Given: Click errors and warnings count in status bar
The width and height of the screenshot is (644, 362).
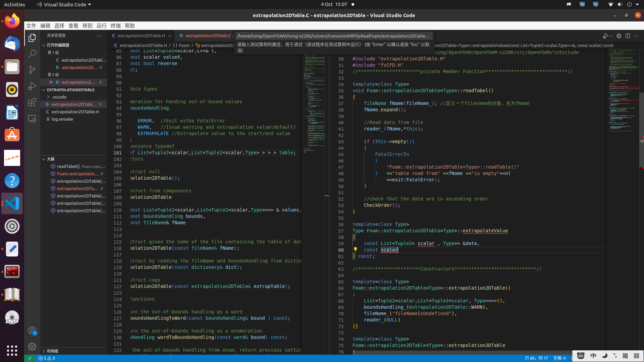Looking at the screenshot, I should coord(47,358).
